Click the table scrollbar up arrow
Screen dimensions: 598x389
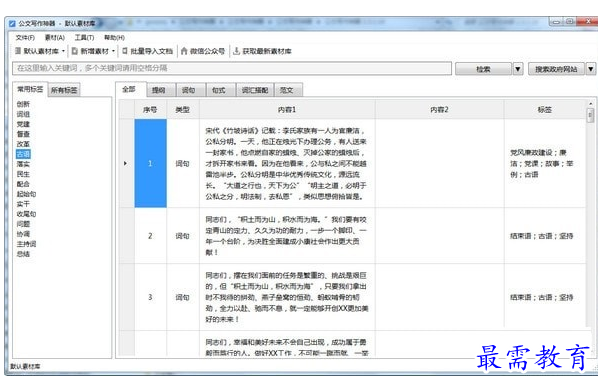[590, 104]
